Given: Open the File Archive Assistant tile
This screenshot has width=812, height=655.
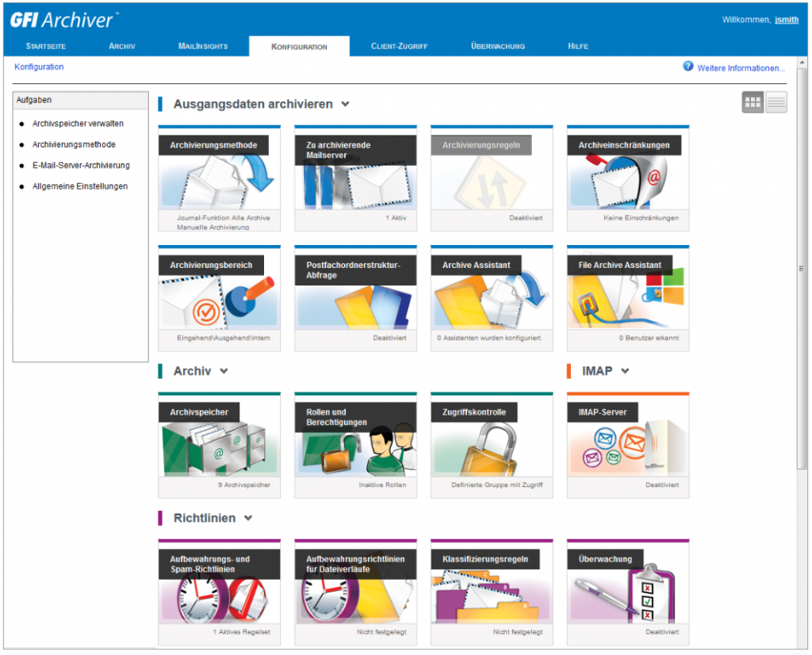Looking at the screenshot, I should (628, 298).
